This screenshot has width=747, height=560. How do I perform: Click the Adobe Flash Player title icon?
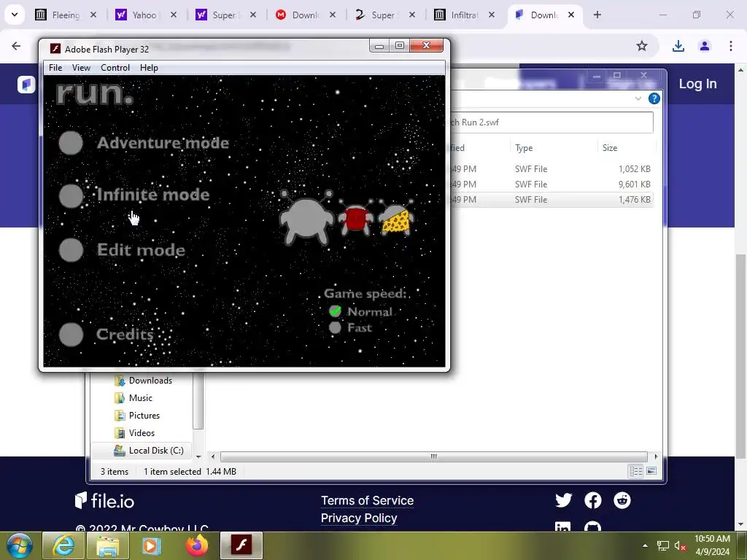point(55,49)
